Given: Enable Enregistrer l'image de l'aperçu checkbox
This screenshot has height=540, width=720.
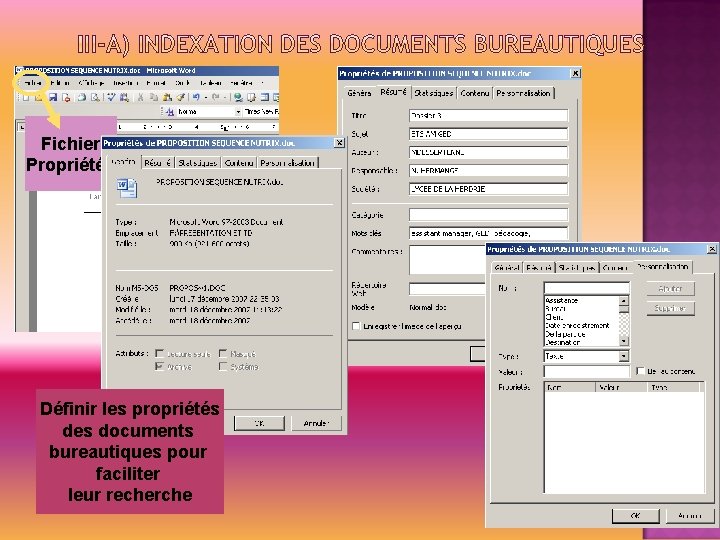Looking at the screenshot, I should tap(356, 326).
